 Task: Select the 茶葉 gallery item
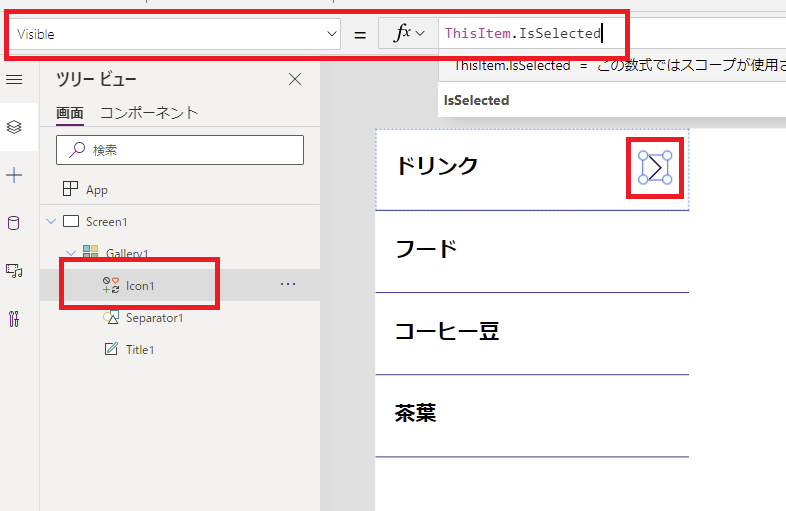(x=532, y=416)
